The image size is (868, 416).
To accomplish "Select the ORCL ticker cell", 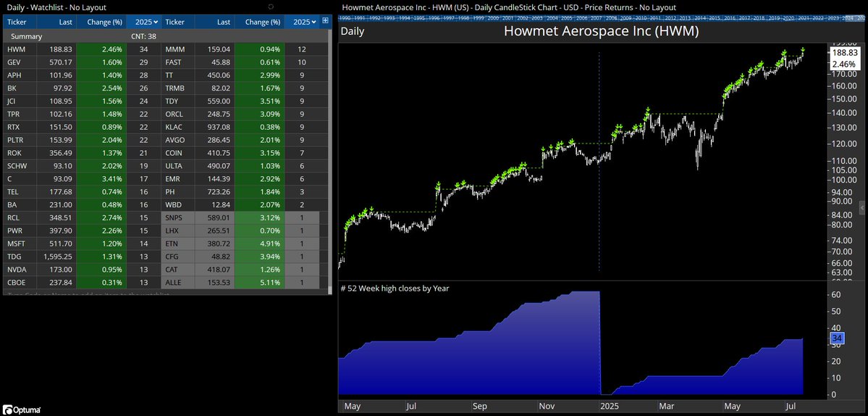I will click(x=178, y=114).
